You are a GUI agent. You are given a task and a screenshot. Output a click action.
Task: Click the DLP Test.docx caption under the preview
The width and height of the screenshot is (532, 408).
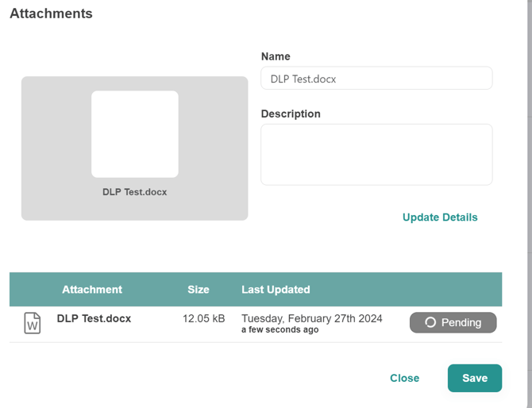coord(134,192)
